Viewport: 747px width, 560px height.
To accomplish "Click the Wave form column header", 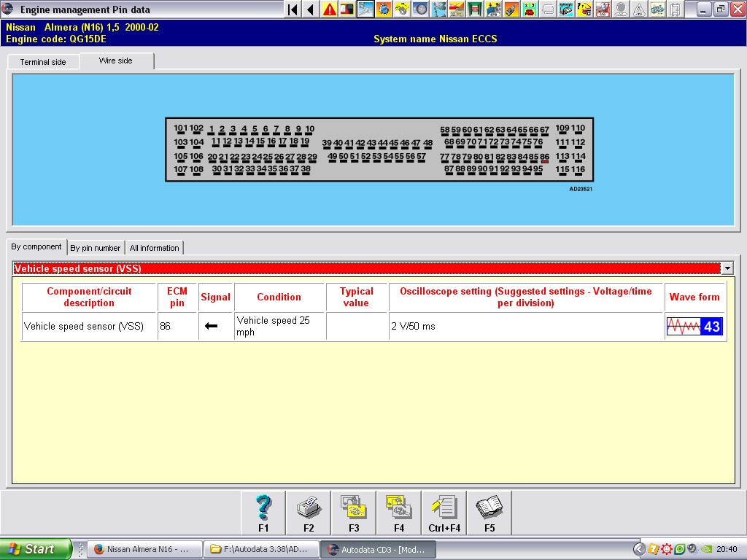I will pos(694,297).
